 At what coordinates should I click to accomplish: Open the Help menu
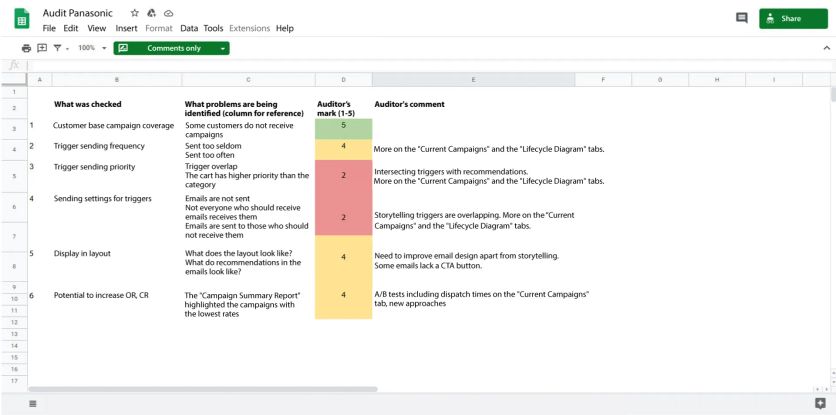(285, 28)
